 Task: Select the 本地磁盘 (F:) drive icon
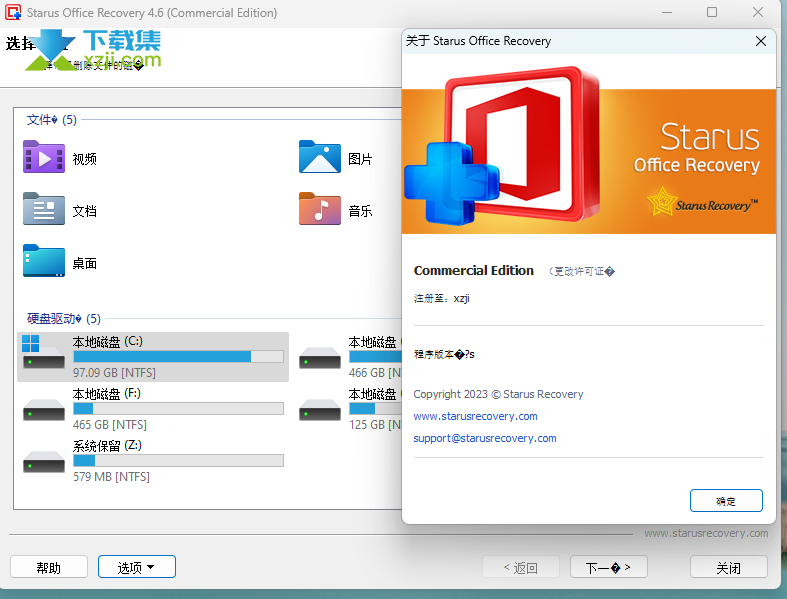coord(44,409)
